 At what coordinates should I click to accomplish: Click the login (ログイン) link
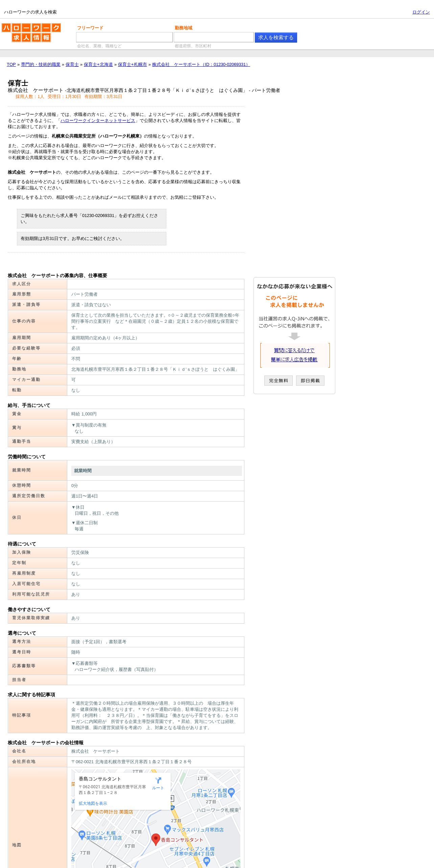(421, 12)
